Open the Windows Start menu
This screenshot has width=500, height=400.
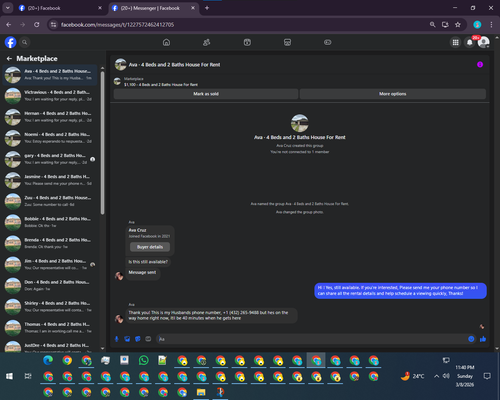(9, 376)
